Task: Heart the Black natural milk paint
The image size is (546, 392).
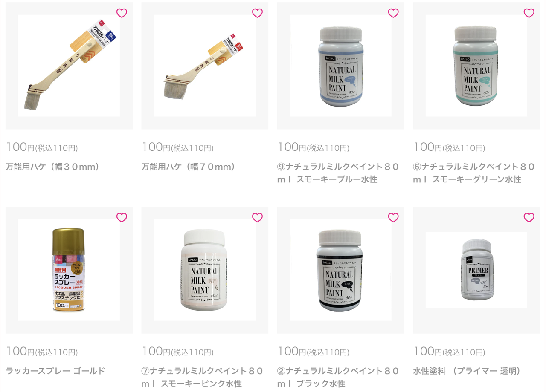Action: pos(393,218)
